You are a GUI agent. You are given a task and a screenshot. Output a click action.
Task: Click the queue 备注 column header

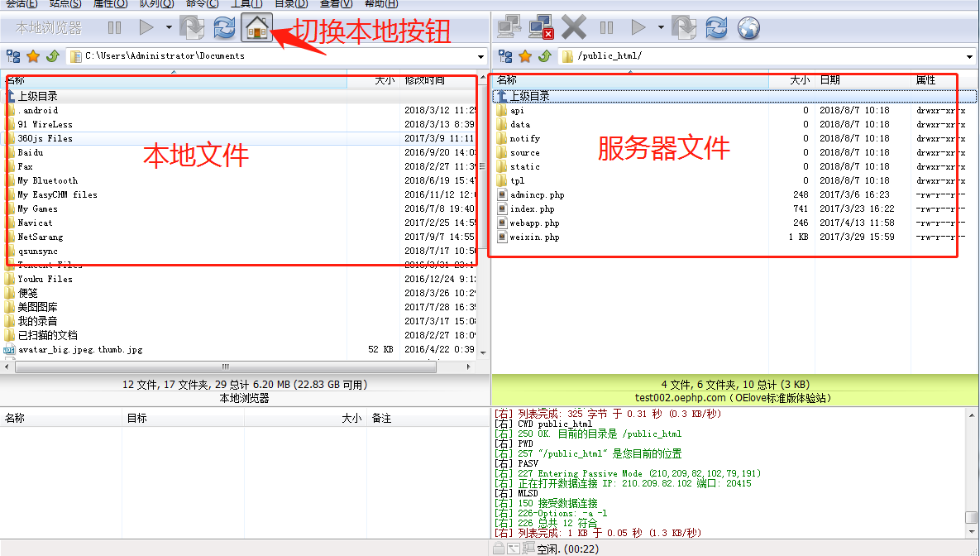(428, 418)
